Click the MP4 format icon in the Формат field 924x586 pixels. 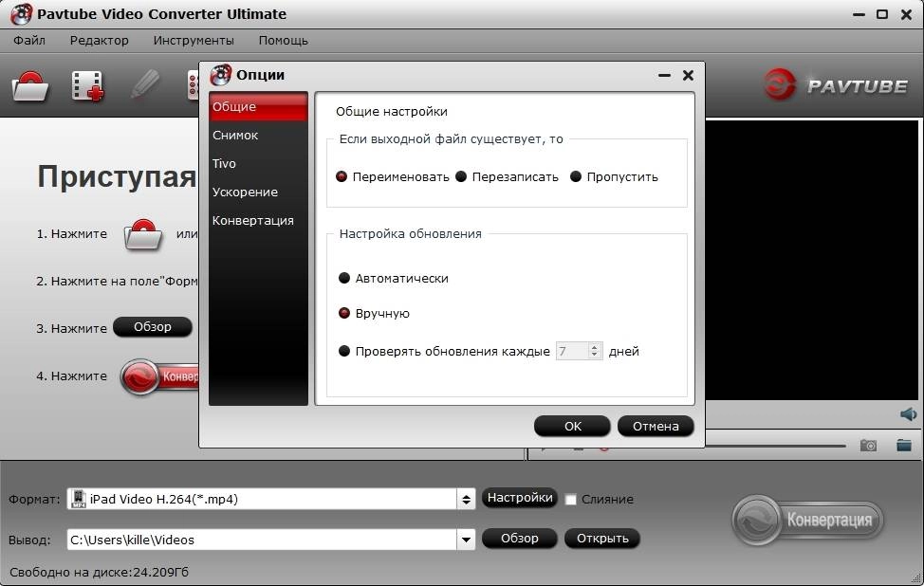[x=78, y=499]
